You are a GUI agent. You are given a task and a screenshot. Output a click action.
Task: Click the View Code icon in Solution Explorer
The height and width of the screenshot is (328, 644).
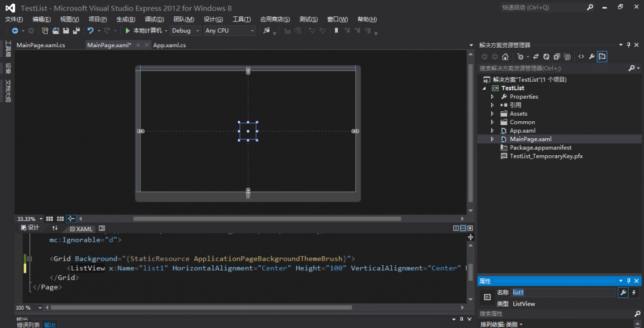click(x=581, y=57)
